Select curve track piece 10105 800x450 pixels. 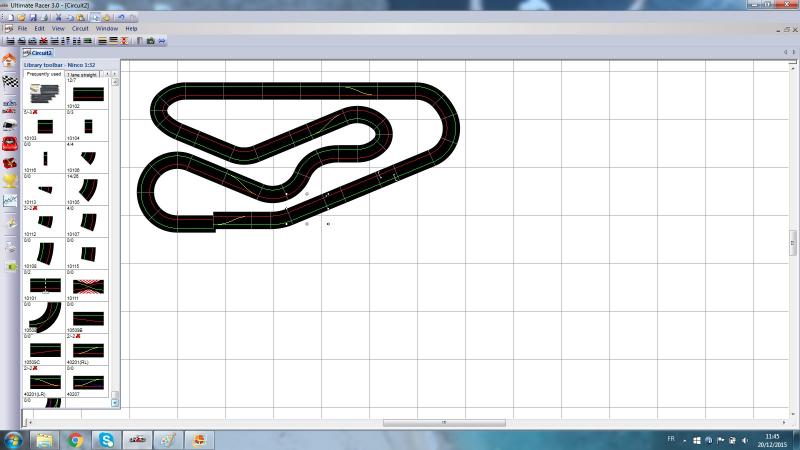86,190
